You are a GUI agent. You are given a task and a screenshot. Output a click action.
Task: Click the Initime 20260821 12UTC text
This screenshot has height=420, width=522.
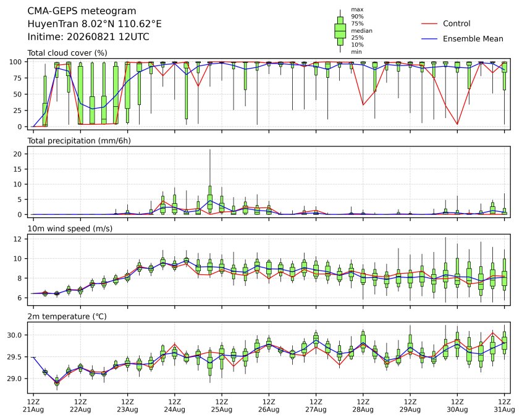coord(88,36)
